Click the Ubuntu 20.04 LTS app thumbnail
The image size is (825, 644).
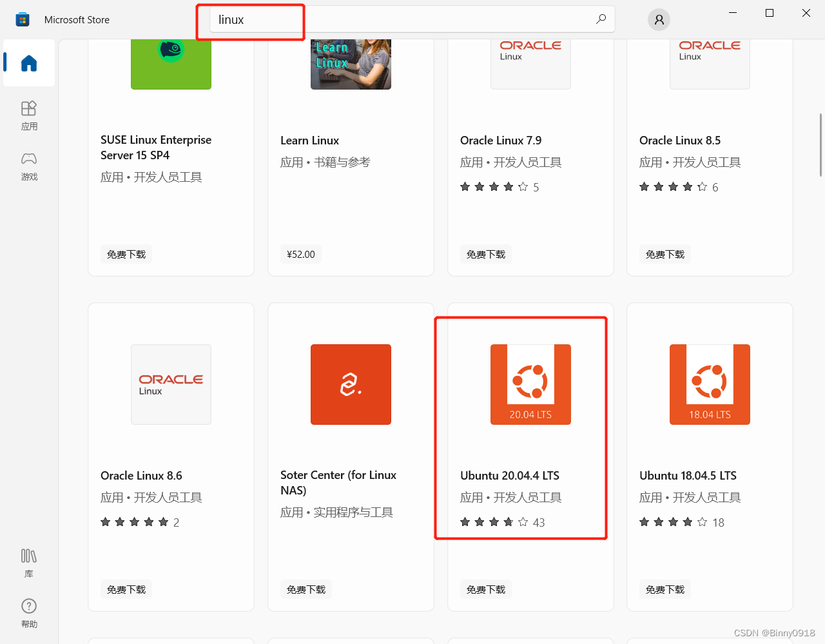pos(530,384)
